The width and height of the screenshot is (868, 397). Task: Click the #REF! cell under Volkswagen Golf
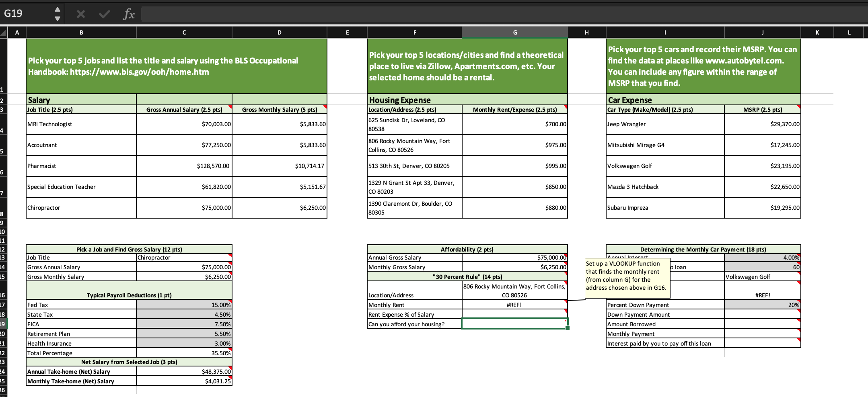pyautogui.click(x=763, y=291)
